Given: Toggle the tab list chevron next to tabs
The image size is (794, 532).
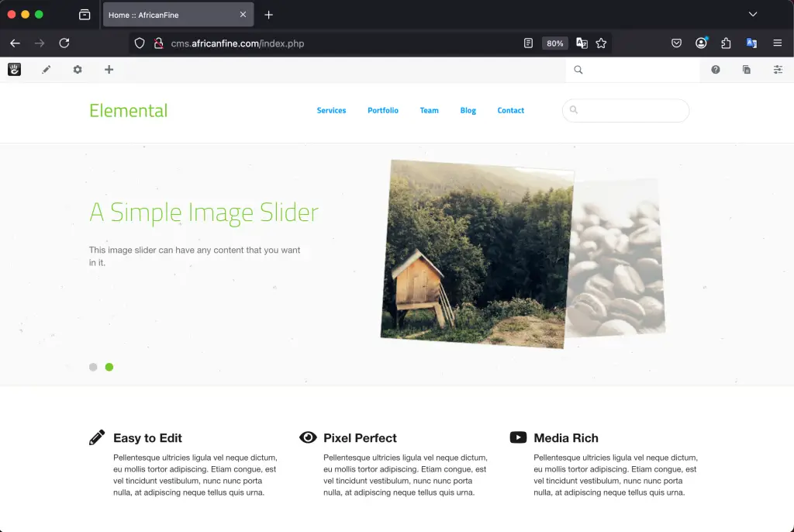Looking at the screenshot, I should [x=753, y=14].
